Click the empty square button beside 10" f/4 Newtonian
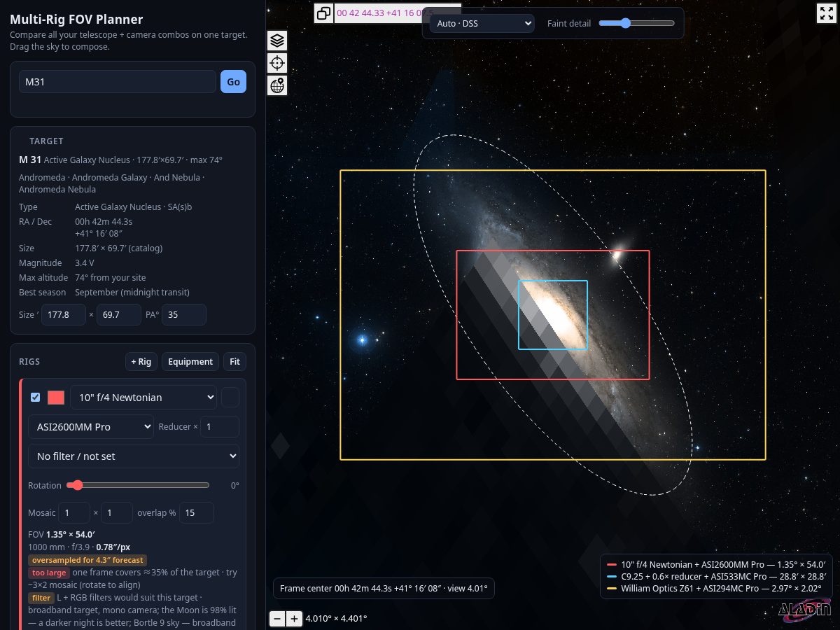Screen dimensions: 840x630 [230, 398]
